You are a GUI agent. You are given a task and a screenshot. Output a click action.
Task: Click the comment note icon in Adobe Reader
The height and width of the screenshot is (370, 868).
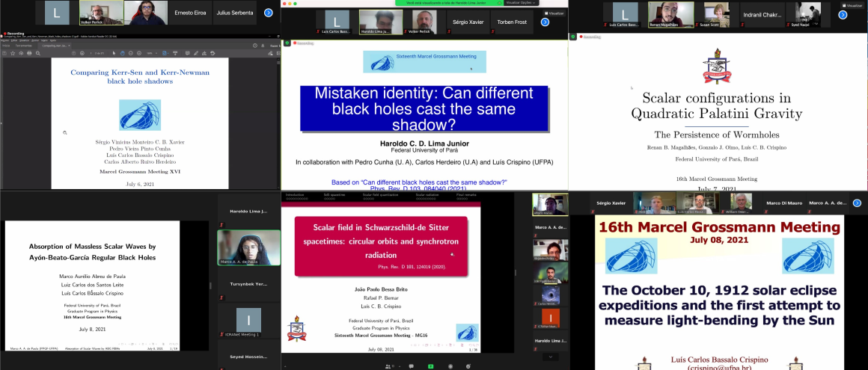188,53
